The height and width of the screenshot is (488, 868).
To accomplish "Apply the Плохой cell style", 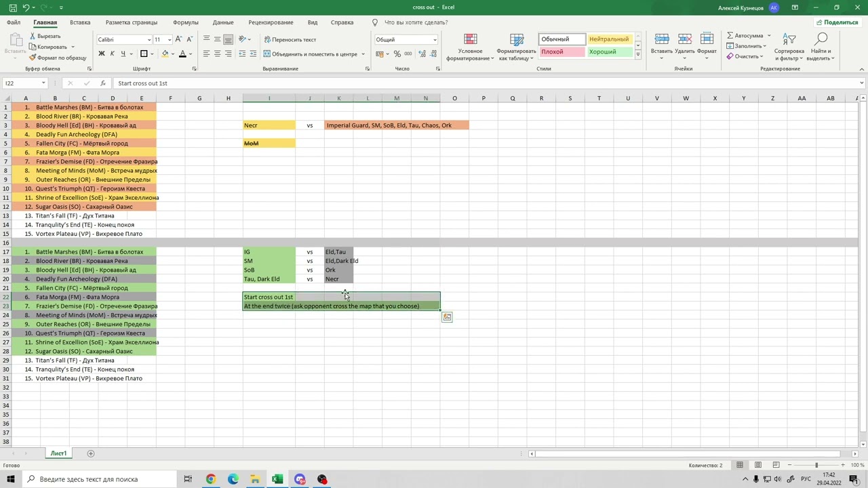I will coord(562,52).
